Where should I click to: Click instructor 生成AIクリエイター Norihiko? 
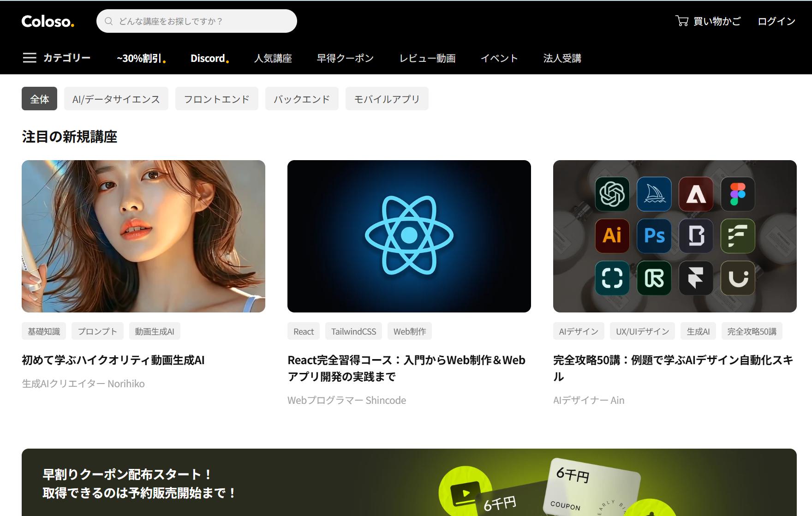[x=83, y=384]
